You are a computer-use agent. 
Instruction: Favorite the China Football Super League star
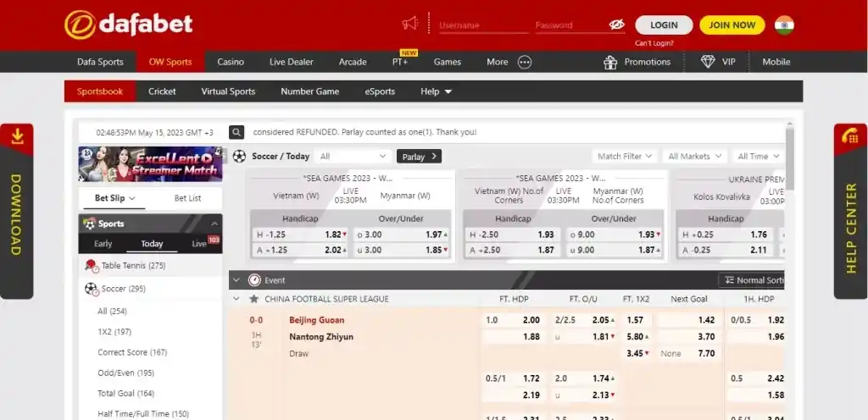(x=253, y=299)
